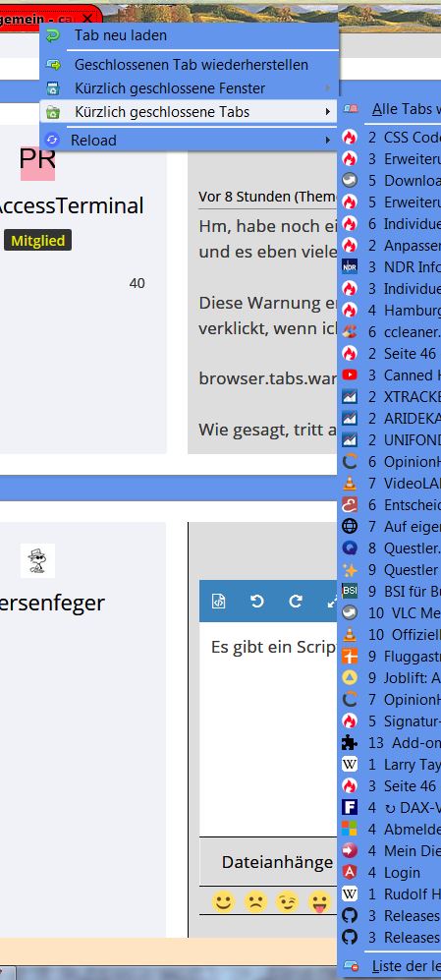Open the 'Dateianhänge' tab below editor

point(277,862)
